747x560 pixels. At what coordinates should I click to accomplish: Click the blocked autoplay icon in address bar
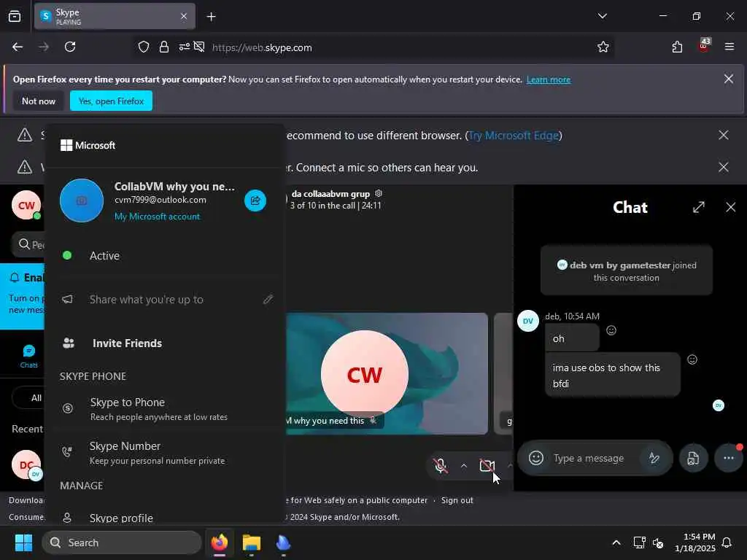(200, 47)
